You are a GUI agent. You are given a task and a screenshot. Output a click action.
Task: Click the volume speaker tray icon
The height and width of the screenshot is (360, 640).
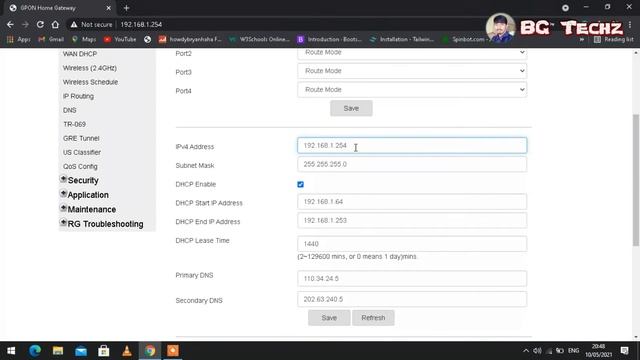(537, 351)
